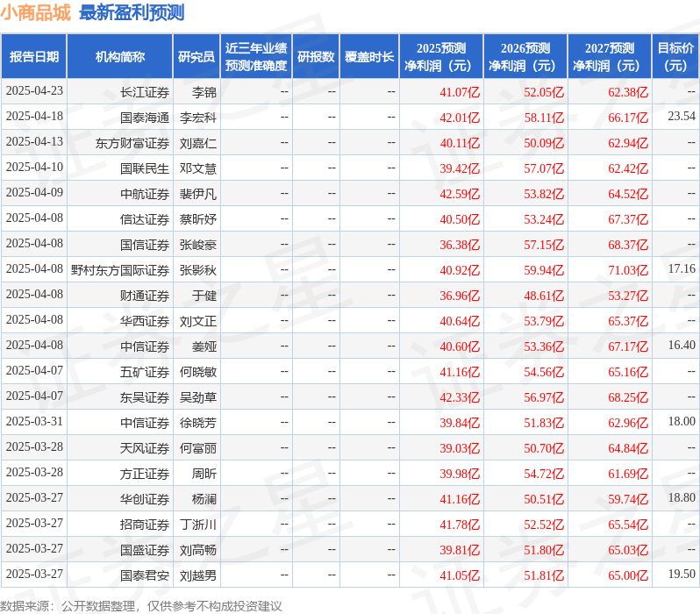Click target price 23.54

pos(682,116)
